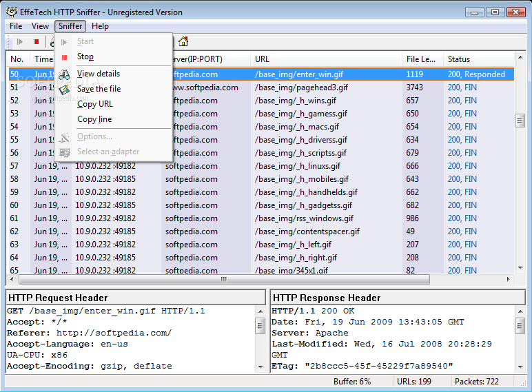532x392 pixels.
Task: Maximize the HTTP Sniffer window
Action: 495,12
